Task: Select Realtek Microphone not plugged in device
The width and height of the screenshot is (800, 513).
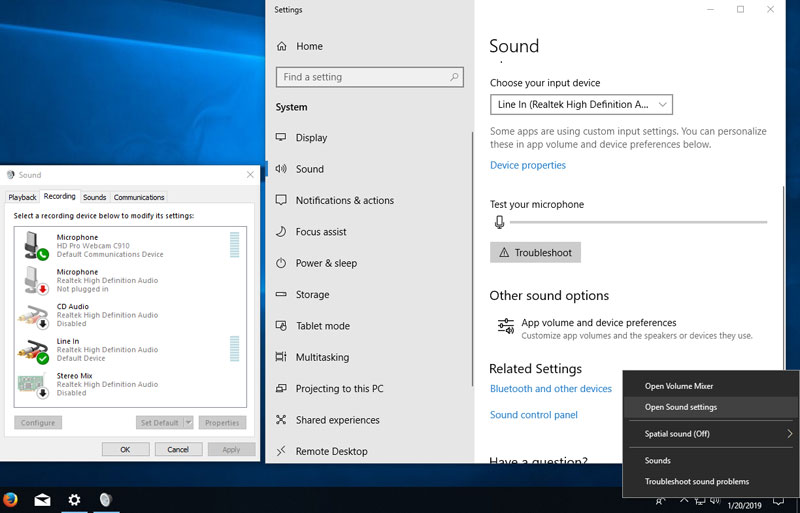Action: (130, 280)
